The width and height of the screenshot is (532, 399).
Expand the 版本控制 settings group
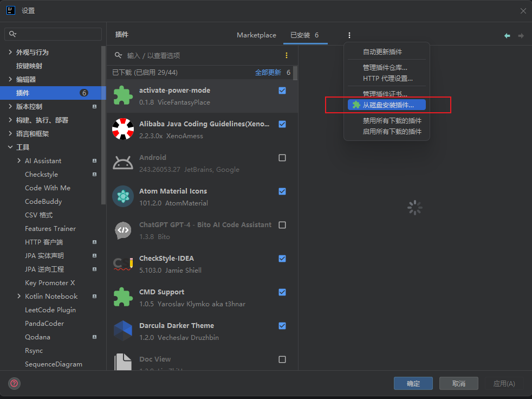coord(10,107)
